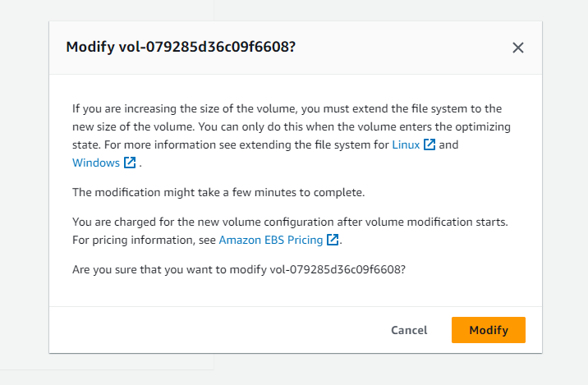Cancel the volume modification
This screenshot has height=385, width=588.
tap(409, 330)
